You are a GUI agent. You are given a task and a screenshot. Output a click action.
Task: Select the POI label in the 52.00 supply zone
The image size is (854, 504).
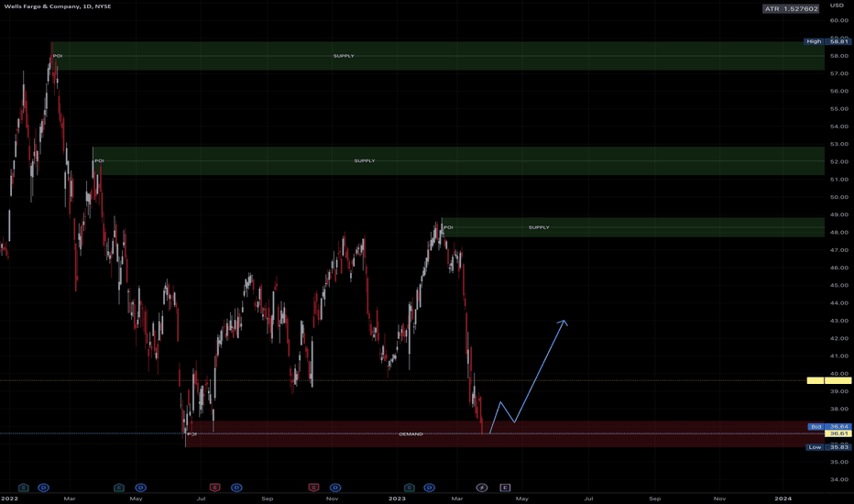point(99,160)
